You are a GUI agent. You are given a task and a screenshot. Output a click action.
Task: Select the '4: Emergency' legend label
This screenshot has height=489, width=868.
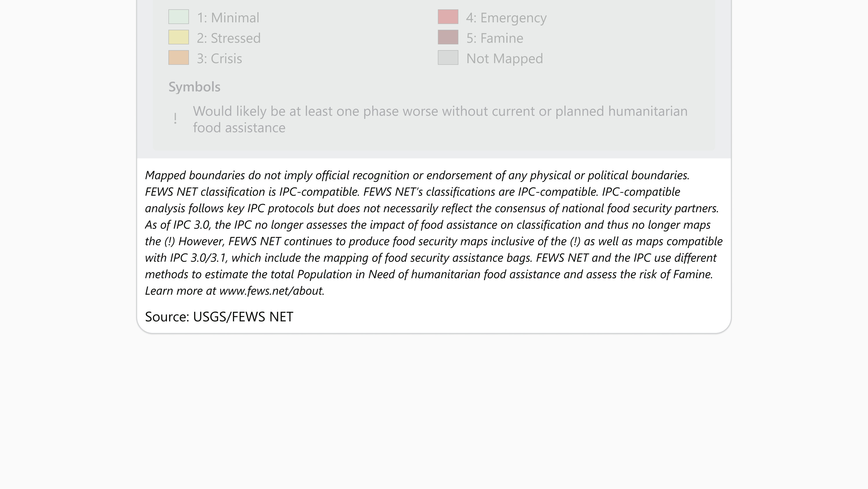pos(506,18)
